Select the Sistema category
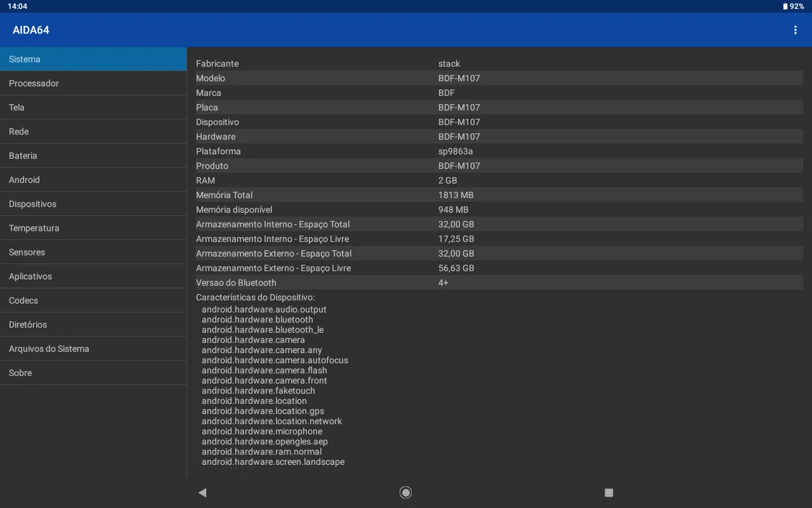The image size is (812, 508). coord(93,59)
